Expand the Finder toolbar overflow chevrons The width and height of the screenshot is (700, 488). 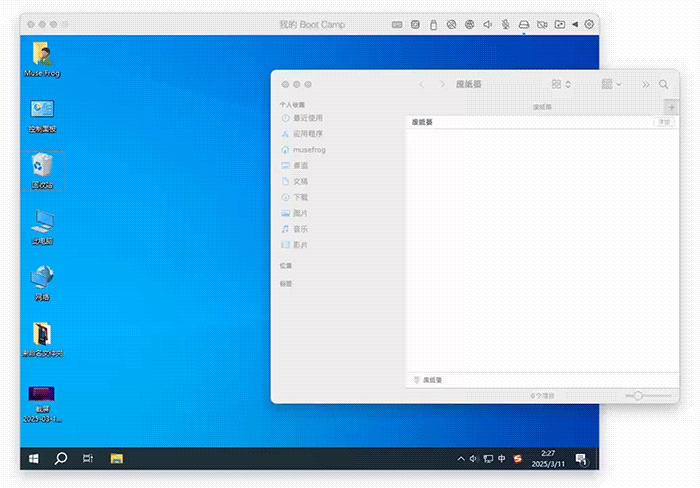pyautogui.click(x=646, y=84)
